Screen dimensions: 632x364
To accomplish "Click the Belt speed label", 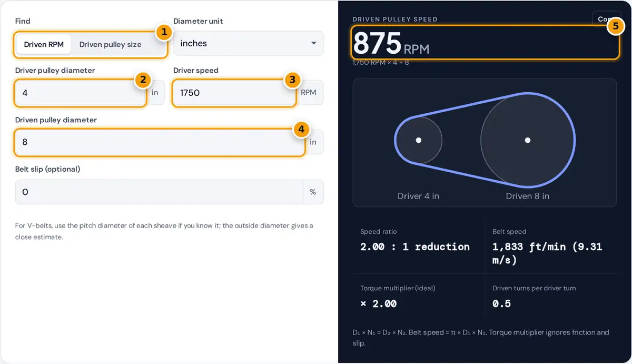I will click(509, 231).
